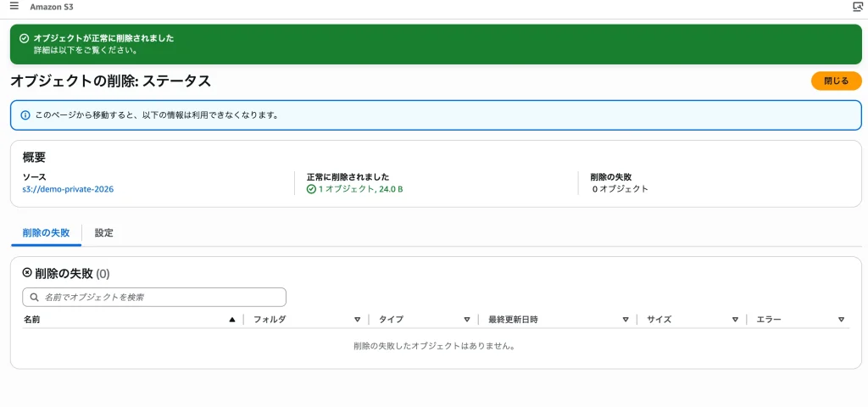868x407 pixels.
Task: Switch to the 設定 tab
Action: pyautogui.click(x=103, y=232)
